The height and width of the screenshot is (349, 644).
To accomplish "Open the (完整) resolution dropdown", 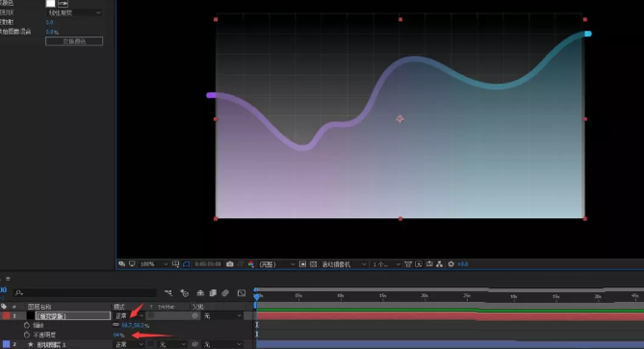I will 277,264.
